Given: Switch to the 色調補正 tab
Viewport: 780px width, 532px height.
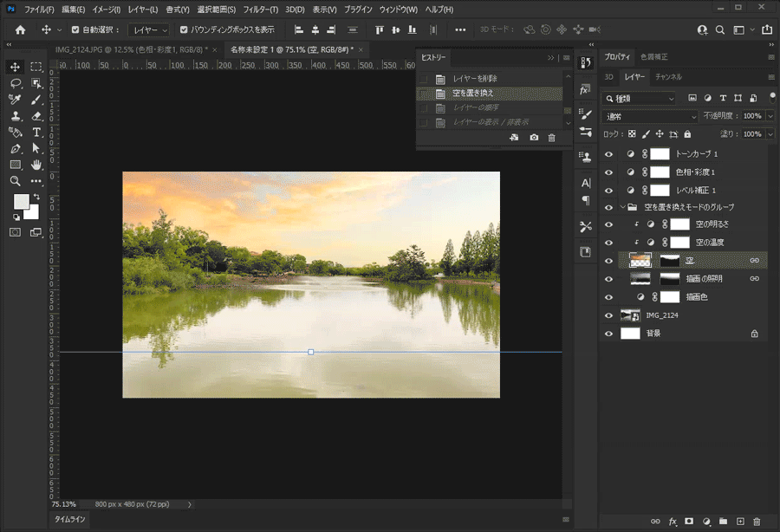Looking at the screenshot, I should click(653, 57).
